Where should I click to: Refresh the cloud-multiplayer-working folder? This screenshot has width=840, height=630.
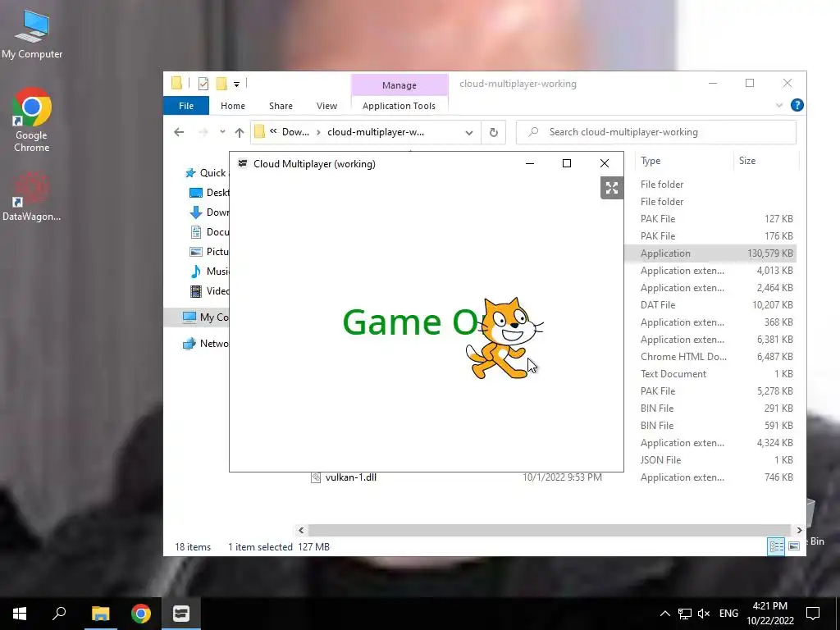[493, 132]
